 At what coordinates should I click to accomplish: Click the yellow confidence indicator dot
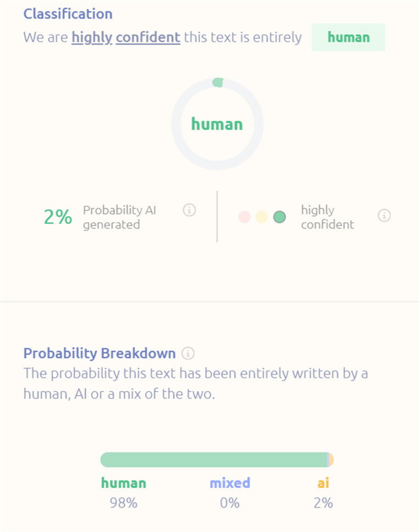pos(262,217)
